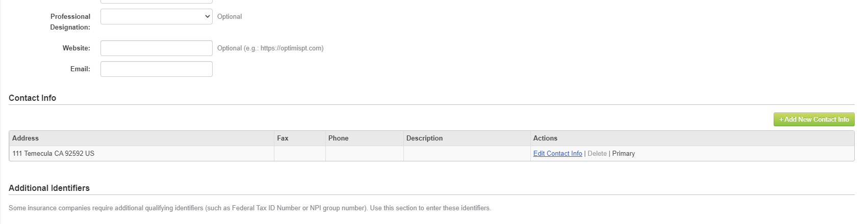Click the Actions column header
The image size is (868, 224).
[545, 138]
